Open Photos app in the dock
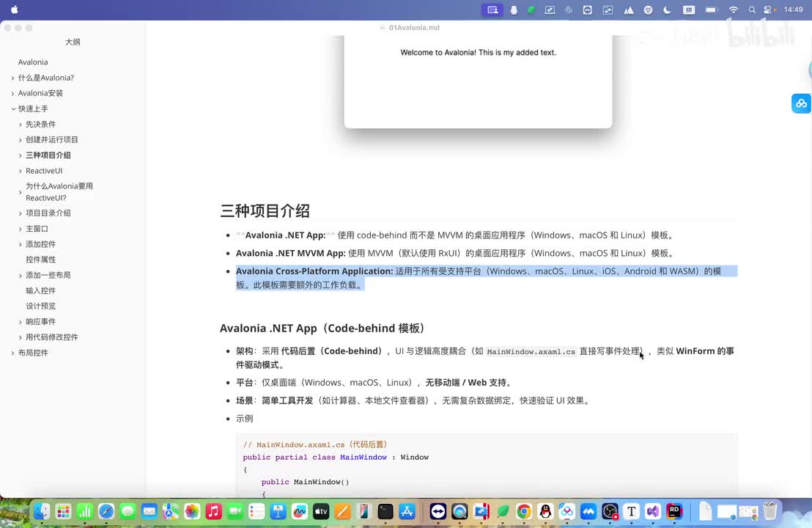This screenshot has height=528, width=812. coord(192,512)
